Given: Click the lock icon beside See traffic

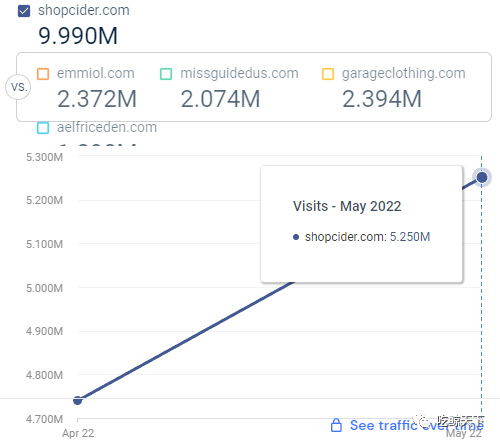Looking at the screenshot, I should (x=336, y=425).
